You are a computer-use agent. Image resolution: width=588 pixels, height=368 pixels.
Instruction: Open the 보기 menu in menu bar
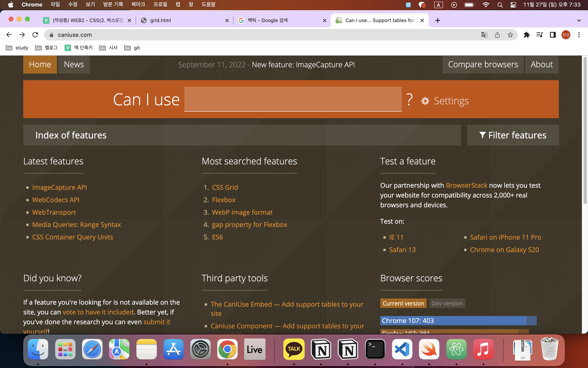pos(90,5)
